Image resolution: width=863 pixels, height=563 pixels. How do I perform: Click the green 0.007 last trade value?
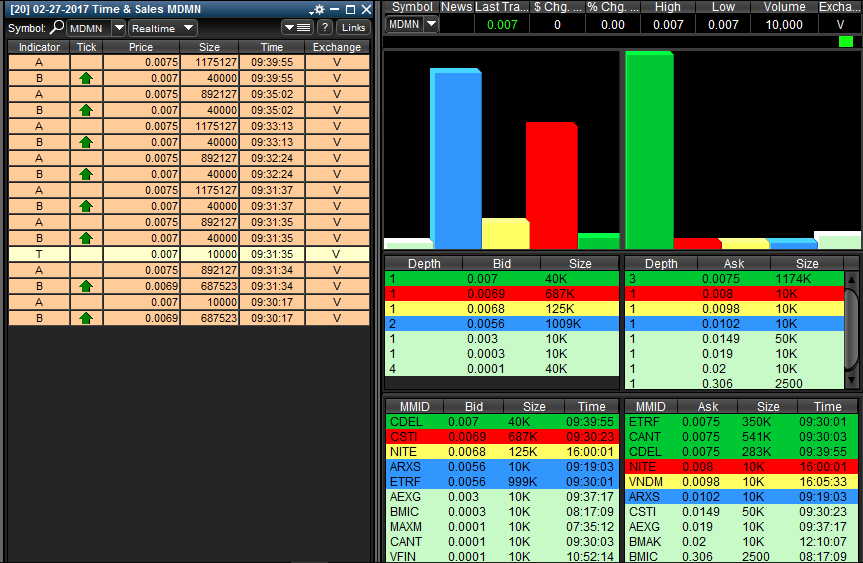(x=502, y=25)
